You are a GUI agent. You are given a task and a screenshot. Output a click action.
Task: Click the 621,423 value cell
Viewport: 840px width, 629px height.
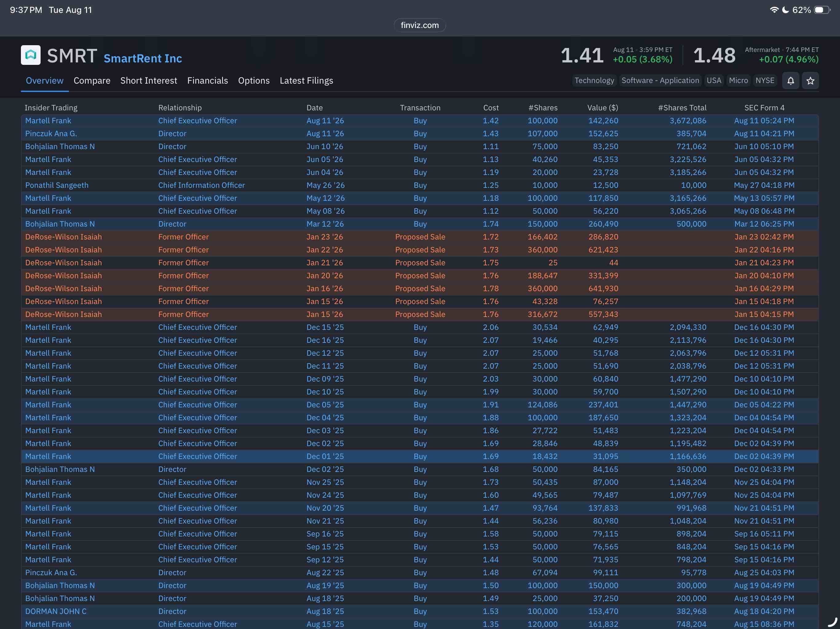click(604, 250)
